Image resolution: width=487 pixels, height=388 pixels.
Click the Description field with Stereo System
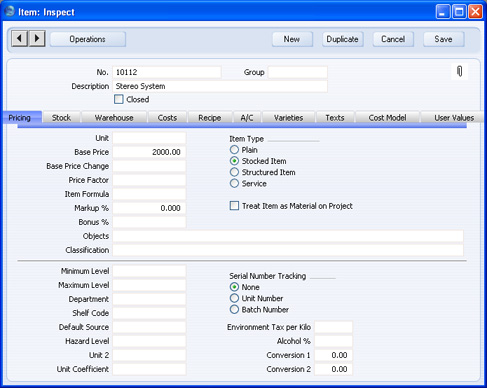[220, 86]
